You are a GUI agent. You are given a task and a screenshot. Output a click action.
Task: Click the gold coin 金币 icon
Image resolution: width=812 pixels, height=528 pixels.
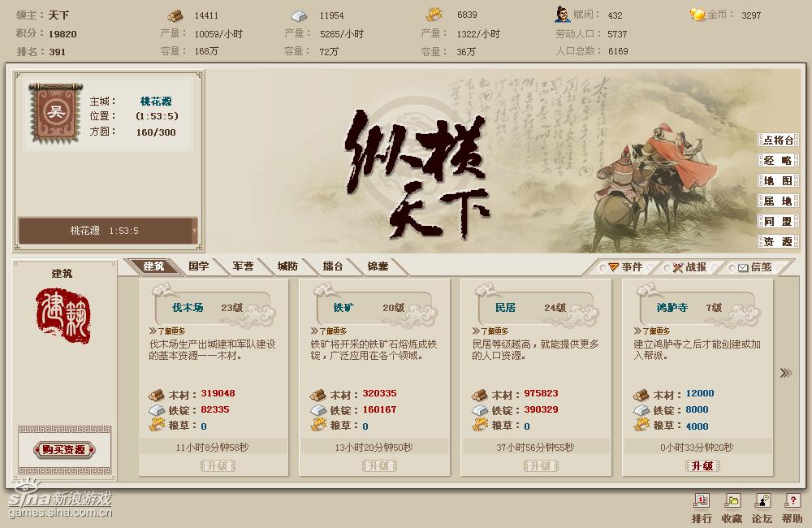(x=698, y=15)
